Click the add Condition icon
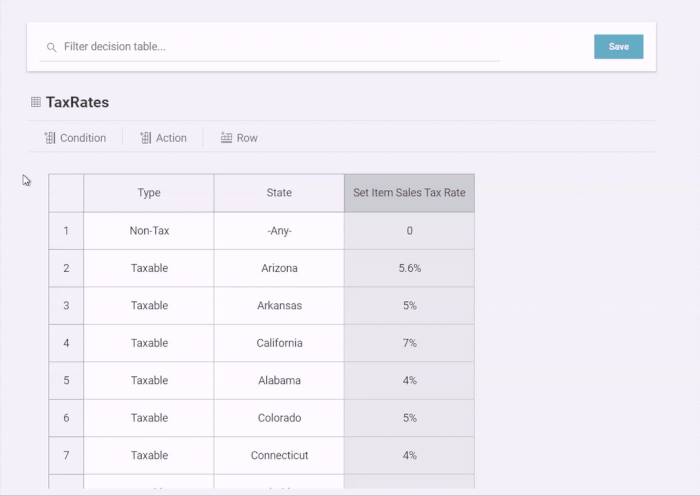The width and height of the screenshot is (700, 496). pyautogui.click(x=50, y=138)
